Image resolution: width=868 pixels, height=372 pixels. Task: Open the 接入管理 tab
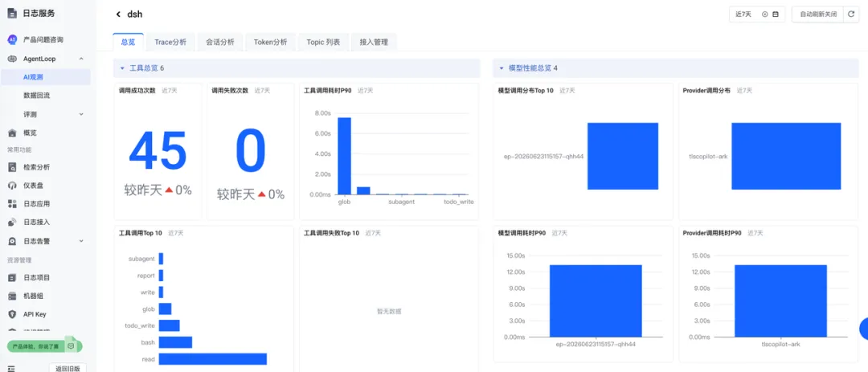click(374, 42)
